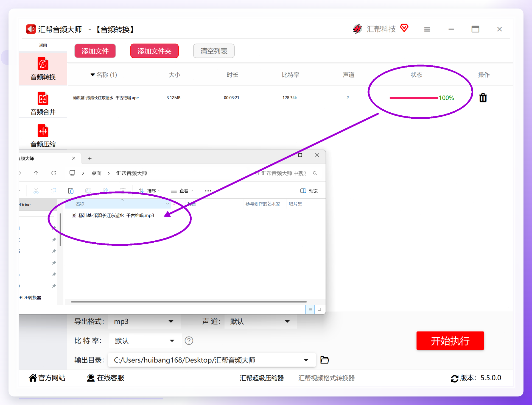532x405 pixels.
Task: Select the 音频压缩 sidebar label
Action: [43, 144]
